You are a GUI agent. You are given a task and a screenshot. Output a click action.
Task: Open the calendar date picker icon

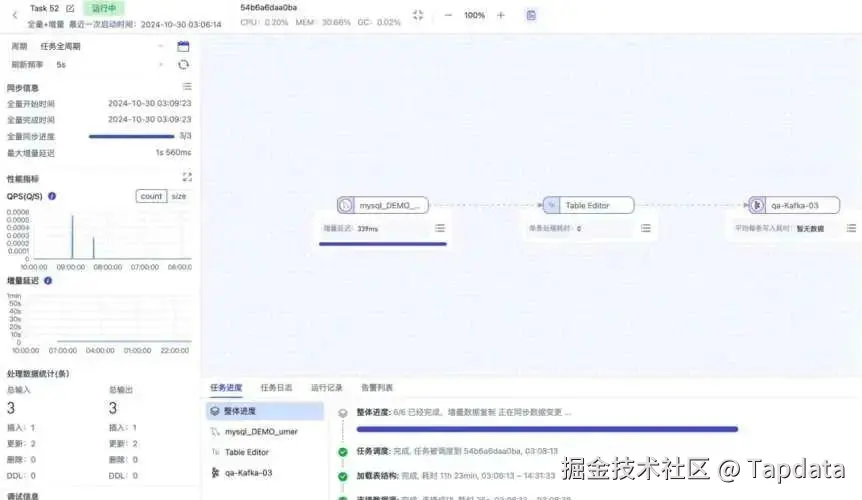click(183, 46)
